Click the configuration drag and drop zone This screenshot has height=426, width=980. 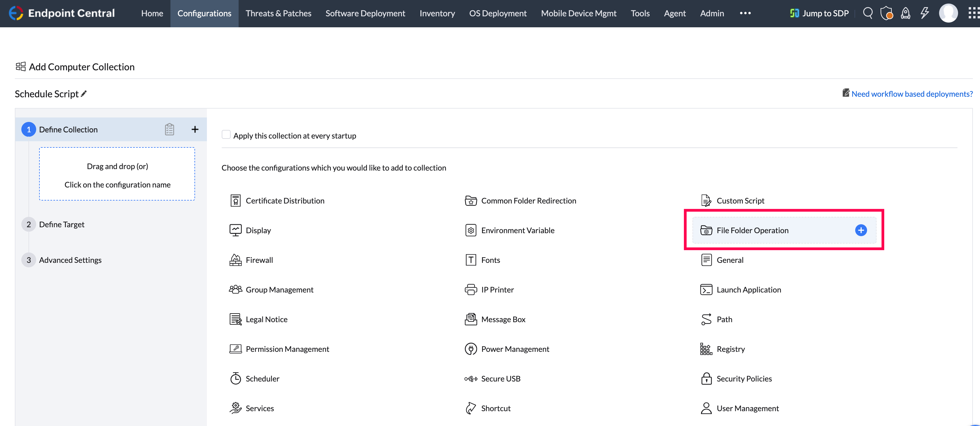point(117,174)
